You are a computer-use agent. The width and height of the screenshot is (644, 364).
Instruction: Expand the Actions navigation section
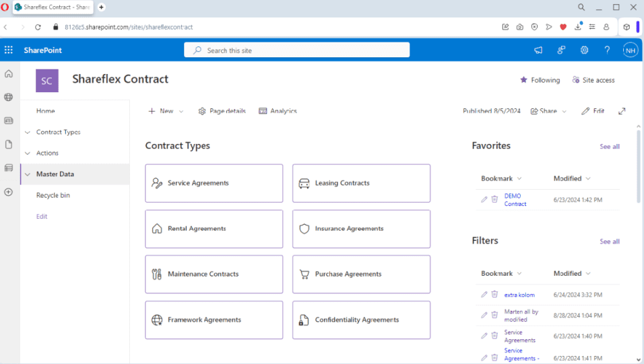pos(28,153)
